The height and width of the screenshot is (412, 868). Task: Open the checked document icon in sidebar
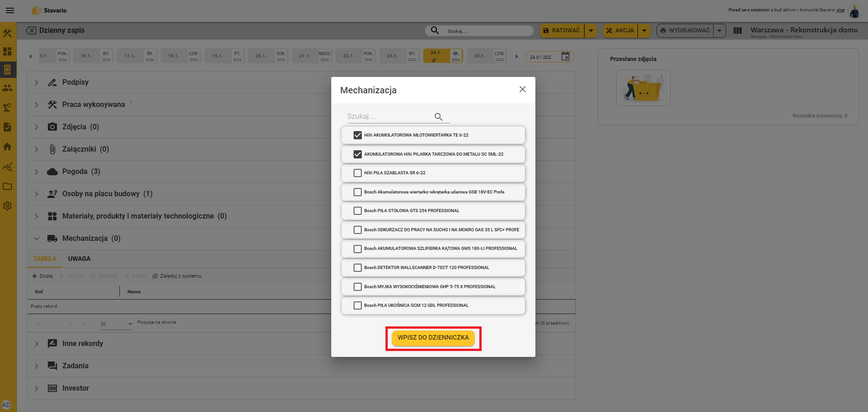pyautogui.click(x=7, y=127)
